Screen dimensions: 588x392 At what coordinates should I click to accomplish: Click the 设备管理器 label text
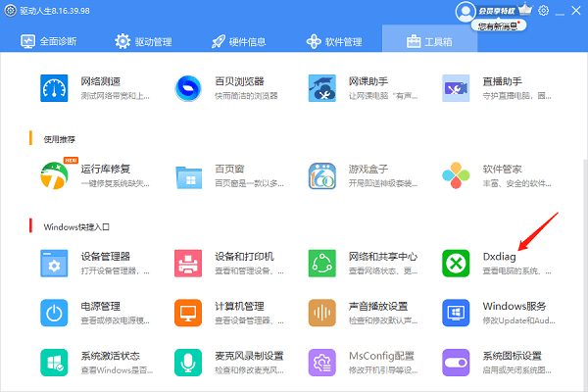click(106, 257)
